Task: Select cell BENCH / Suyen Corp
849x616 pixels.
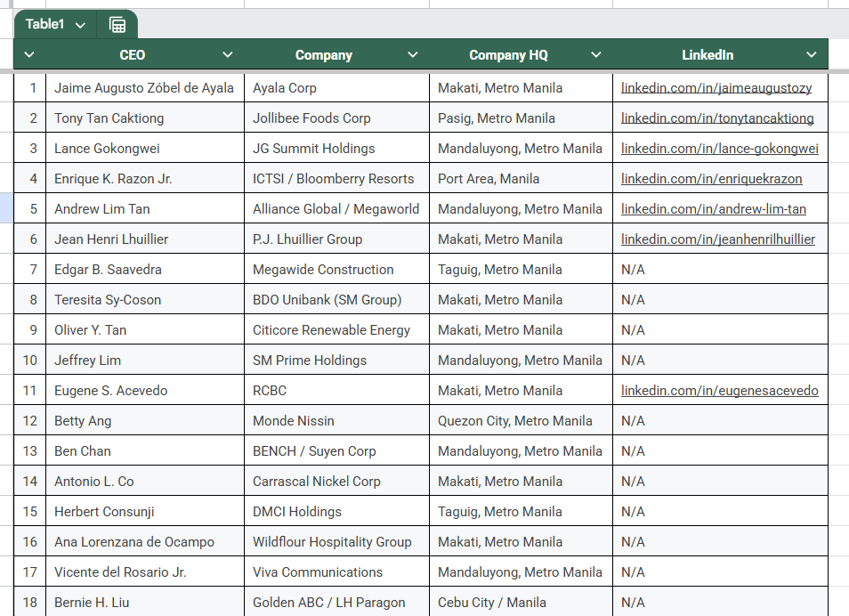Action: coord(336,451)
